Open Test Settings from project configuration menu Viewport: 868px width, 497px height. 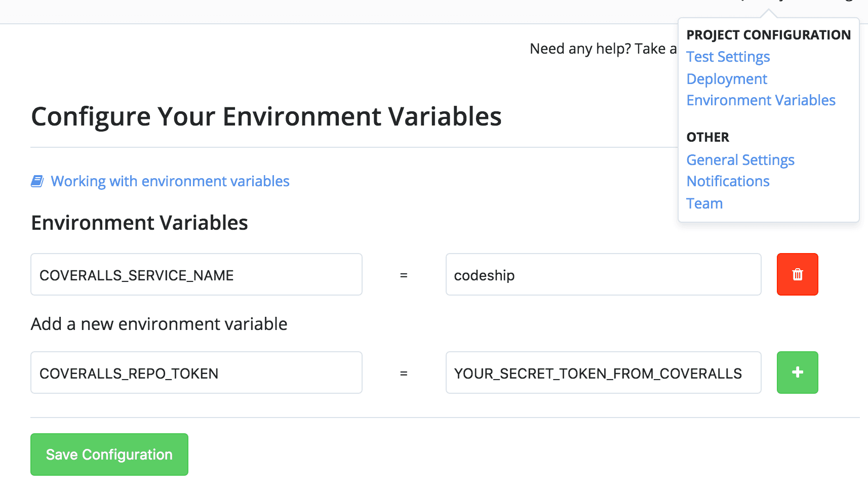728,57
